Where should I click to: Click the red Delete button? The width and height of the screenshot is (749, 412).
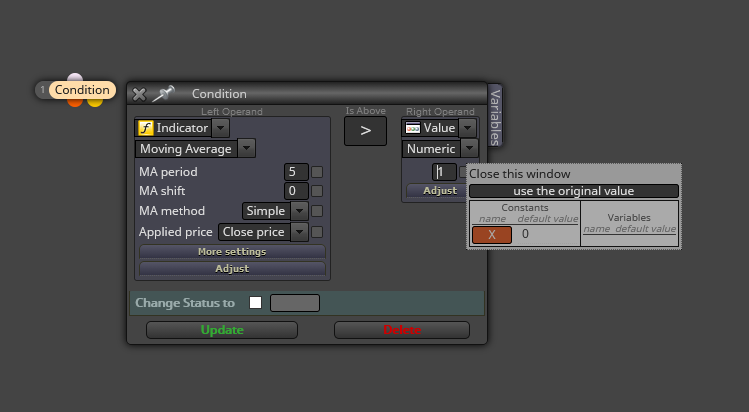[x=402, y=330]
